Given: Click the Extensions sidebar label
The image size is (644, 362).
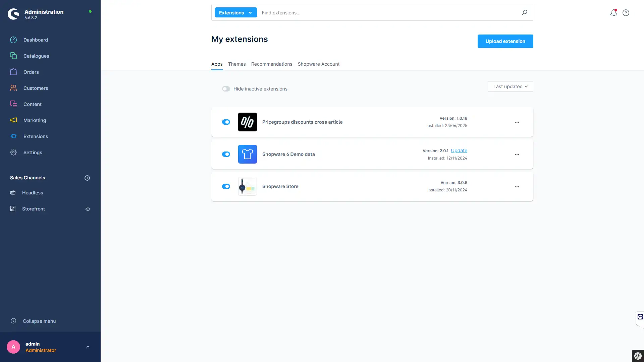Looking at the screenshot, I should click(x=36, y=136).
